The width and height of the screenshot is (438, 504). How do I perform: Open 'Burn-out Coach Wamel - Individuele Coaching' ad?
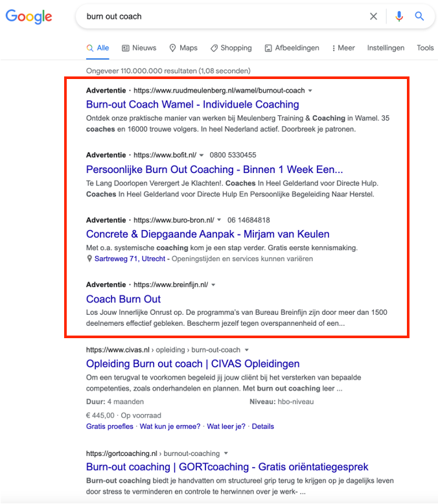coord(192,104)
